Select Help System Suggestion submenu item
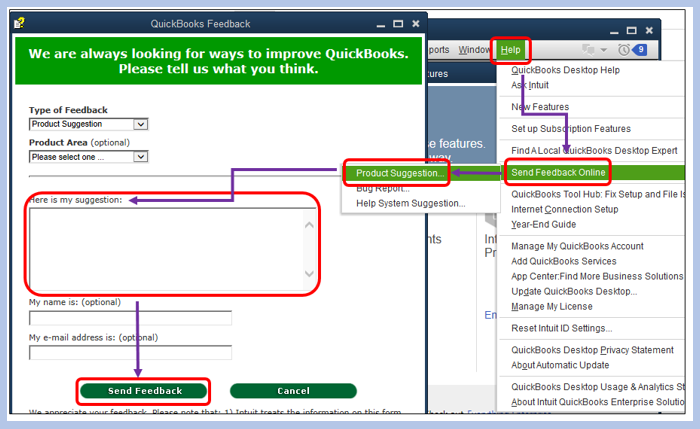 pos(411,204)
